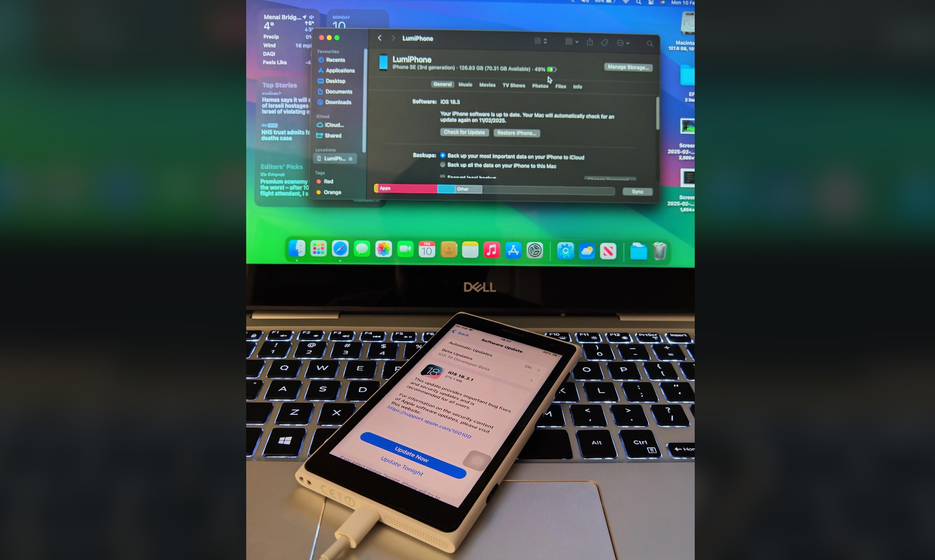
Task: Click Check for Update button
Action: click(464, 133)
